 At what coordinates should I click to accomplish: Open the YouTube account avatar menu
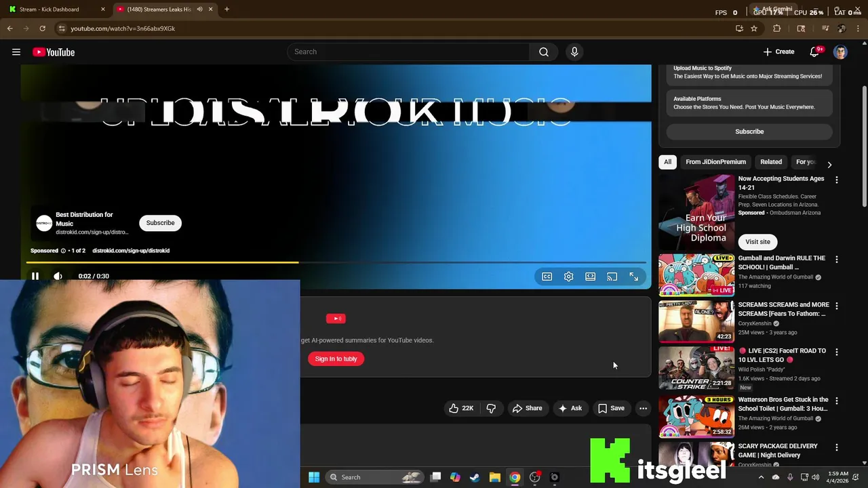coord(840,52)
